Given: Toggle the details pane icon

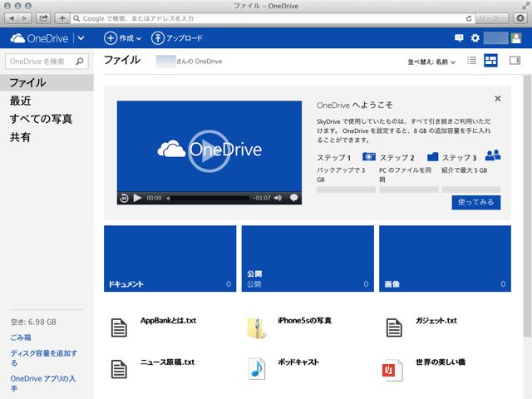Looking at the screenshot, I should [515, 61].
